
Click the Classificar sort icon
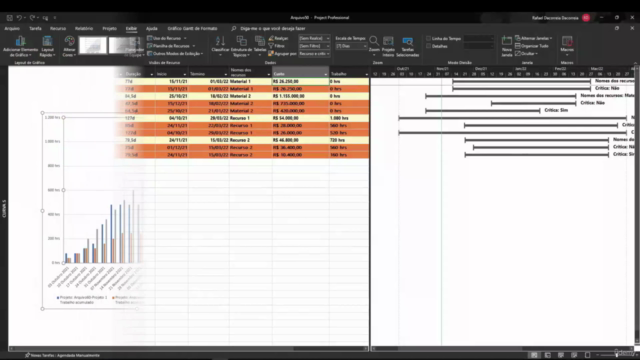pyautogui.click(x=220, y=41)
